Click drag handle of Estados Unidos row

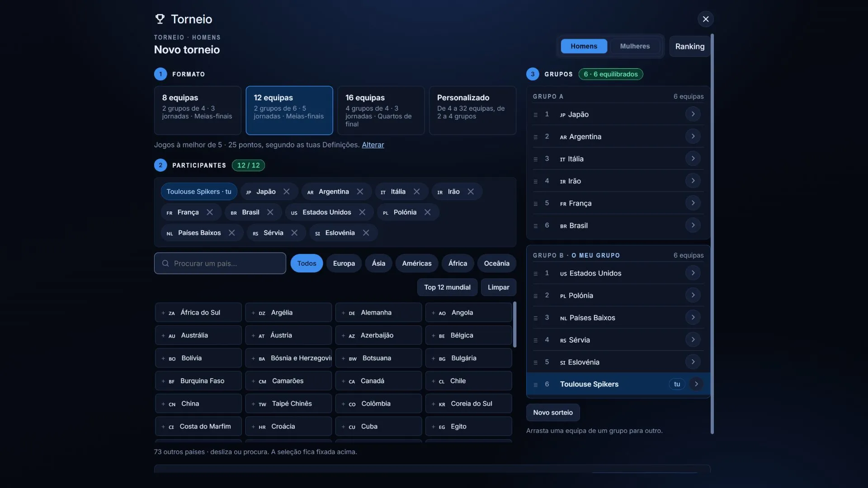(x=536, y=273)
